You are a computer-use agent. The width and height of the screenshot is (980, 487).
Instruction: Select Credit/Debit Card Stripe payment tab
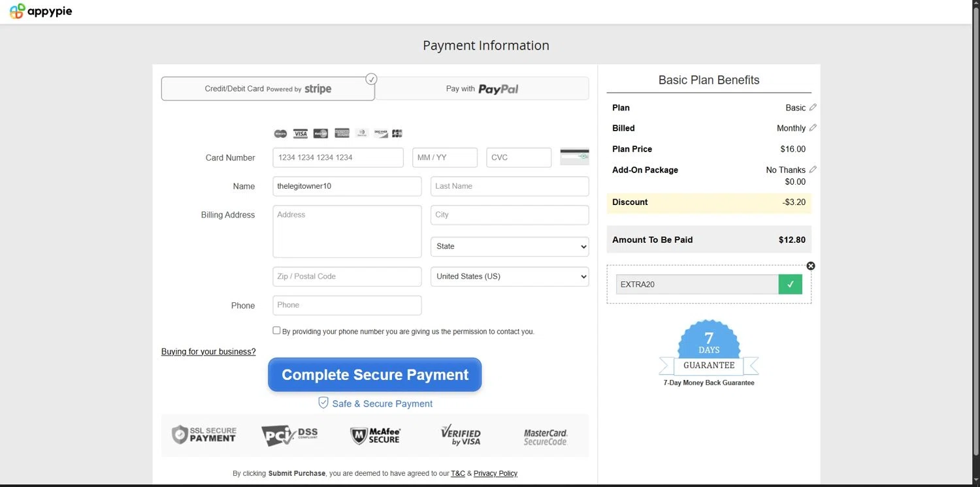coord(268,89)
